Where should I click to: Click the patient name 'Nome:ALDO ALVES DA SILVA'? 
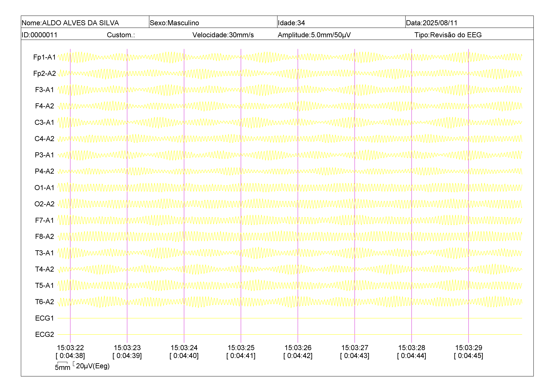coord(70,23)
